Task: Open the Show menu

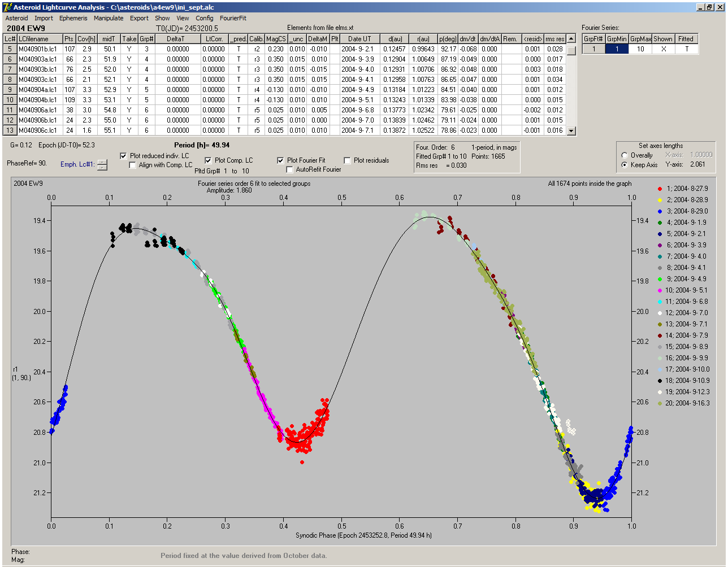Action: 162,18
